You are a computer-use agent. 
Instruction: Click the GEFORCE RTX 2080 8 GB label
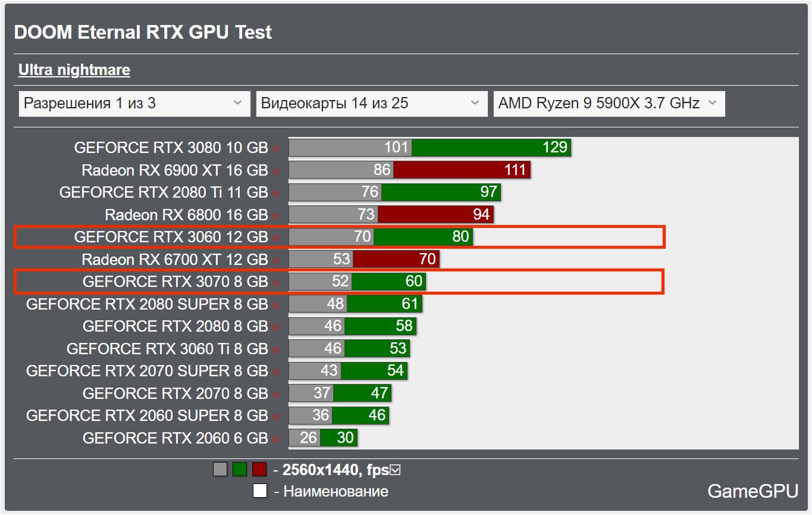point(175,326)
